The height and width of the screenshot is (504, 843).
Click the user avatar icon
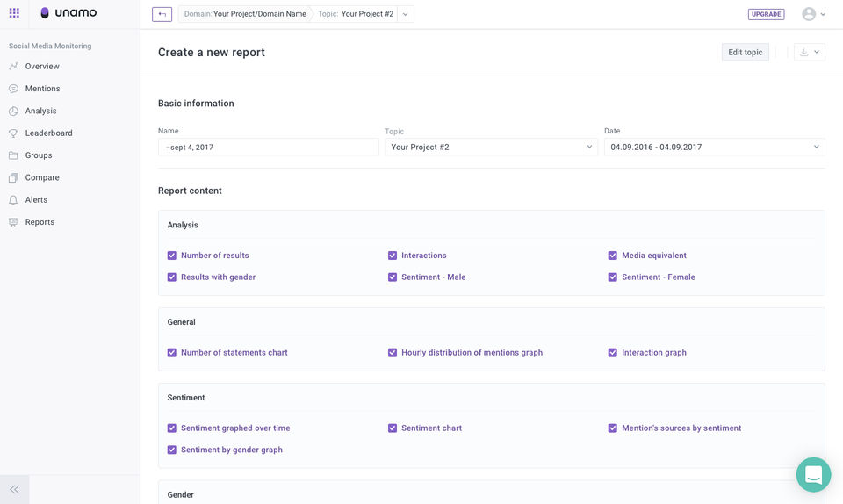coord(809,14)
